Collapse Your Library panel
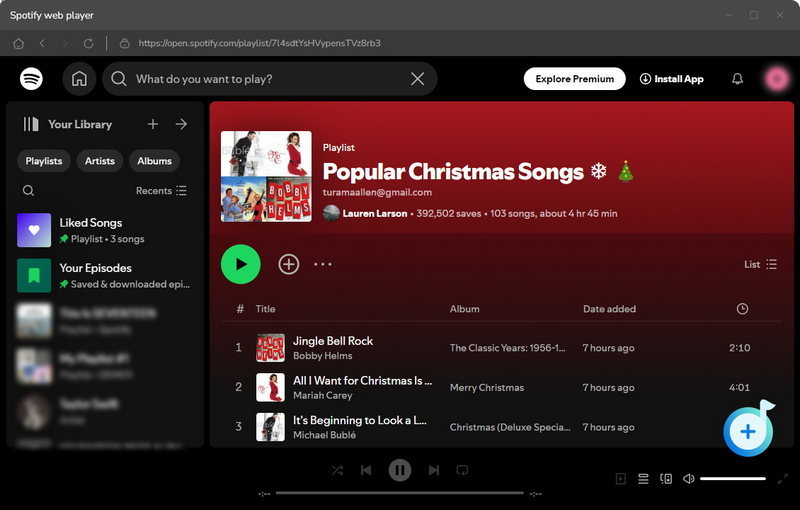This screenshot has height=510, width=800. point(31,124)
